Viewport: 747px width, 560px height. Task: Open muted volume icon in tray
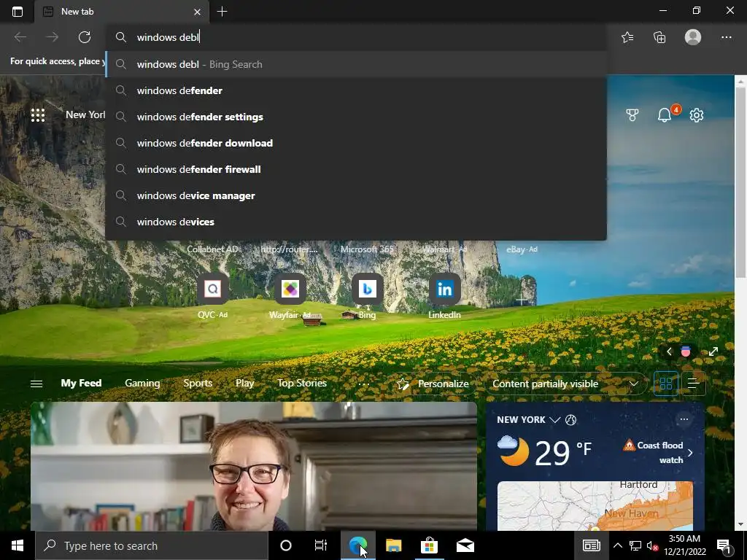652,545
